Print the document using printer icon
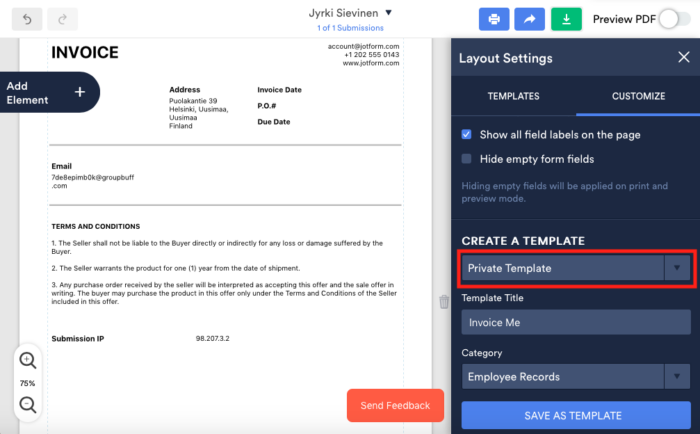Viewport: 700px width, 434px height. coord(494,19)
